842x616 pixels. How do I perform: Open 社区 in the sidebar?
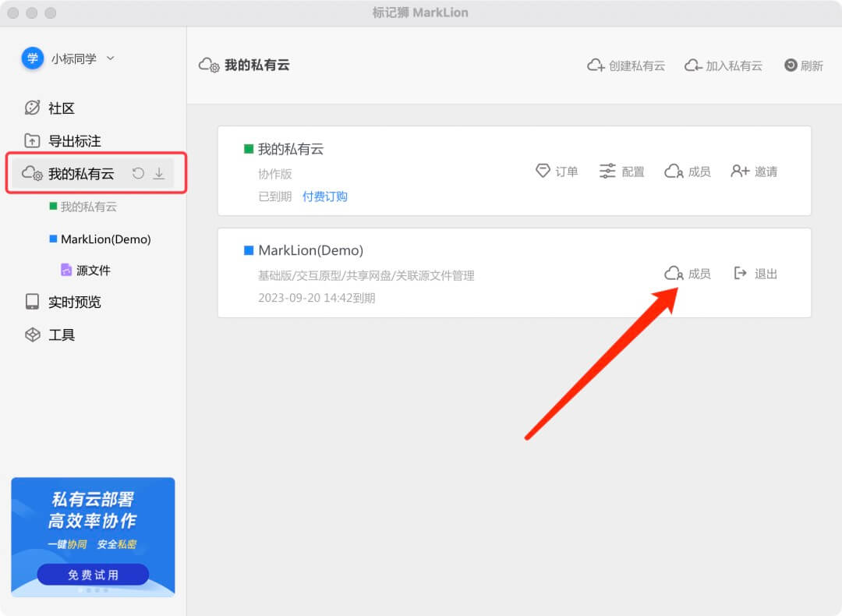[x=61, y=108]
